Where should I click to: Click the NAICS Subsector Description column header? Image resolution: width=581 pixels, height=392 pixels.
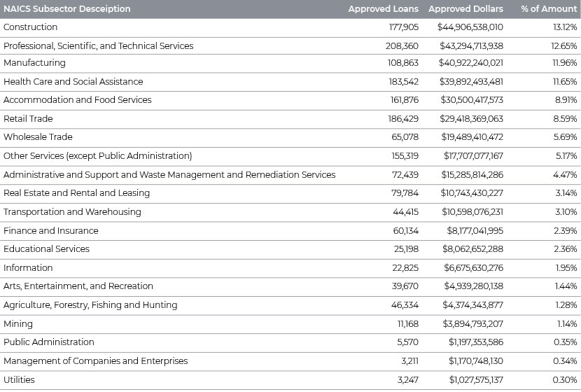pos(67,9)
